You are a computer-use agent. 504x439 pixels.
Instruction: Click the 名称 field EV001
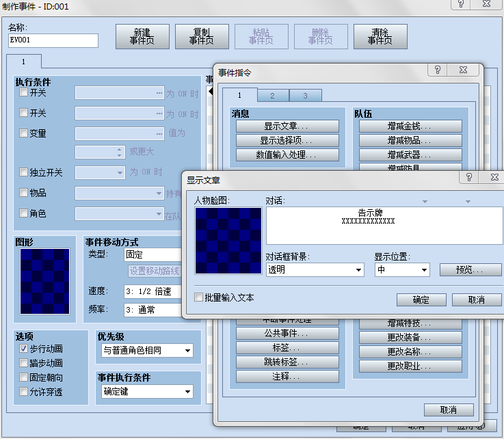pos(53,40)
